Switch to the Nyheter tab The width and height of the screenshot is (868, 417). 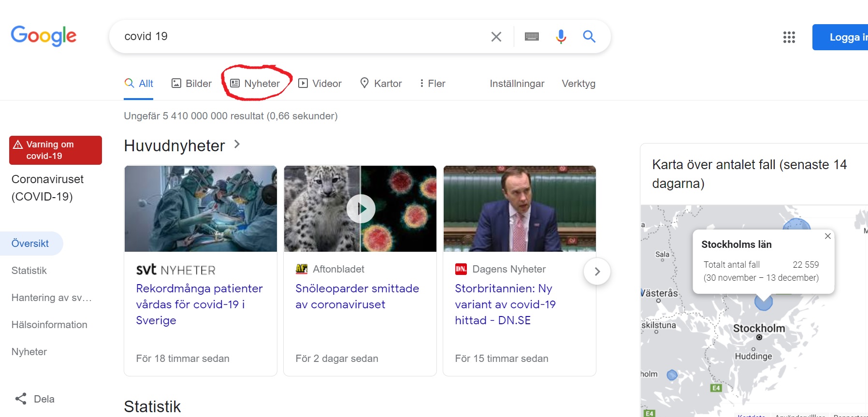pos(255,84)
